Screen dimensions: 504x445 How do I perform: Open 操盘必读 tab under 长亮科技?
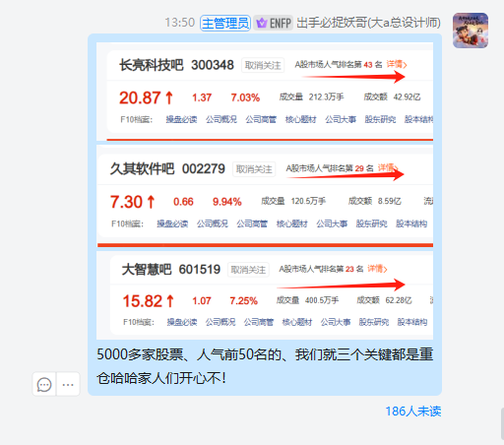coord(181,119)
